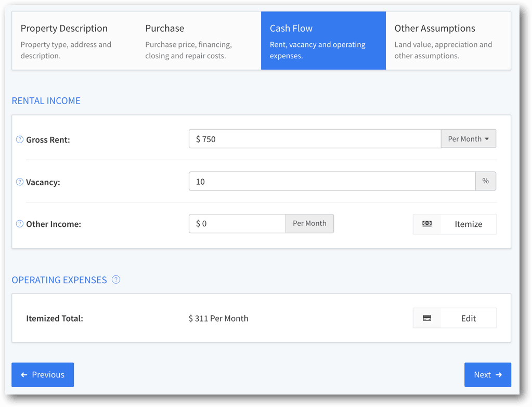Viewport: 532px width, 407px height.
Task: Click the left arrow icon on Previous
Action: (24, 374)
